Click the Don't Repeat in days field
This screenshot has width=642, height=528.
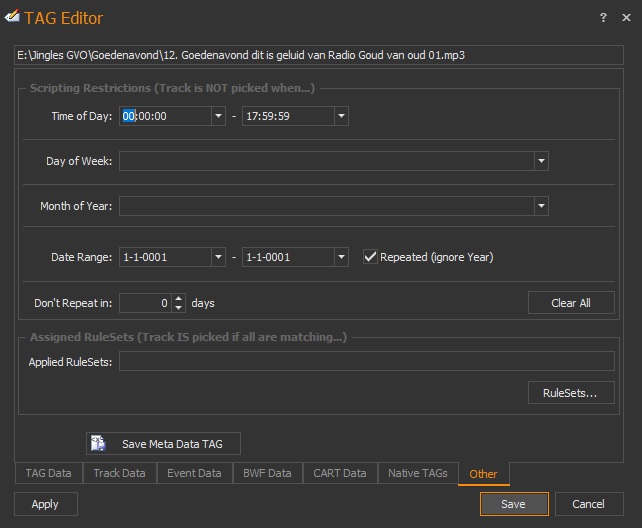click(145, 303)
